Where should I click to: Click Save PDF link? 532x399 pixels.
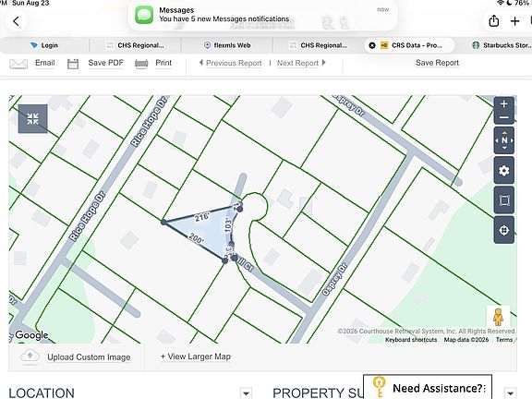(105, 63)
